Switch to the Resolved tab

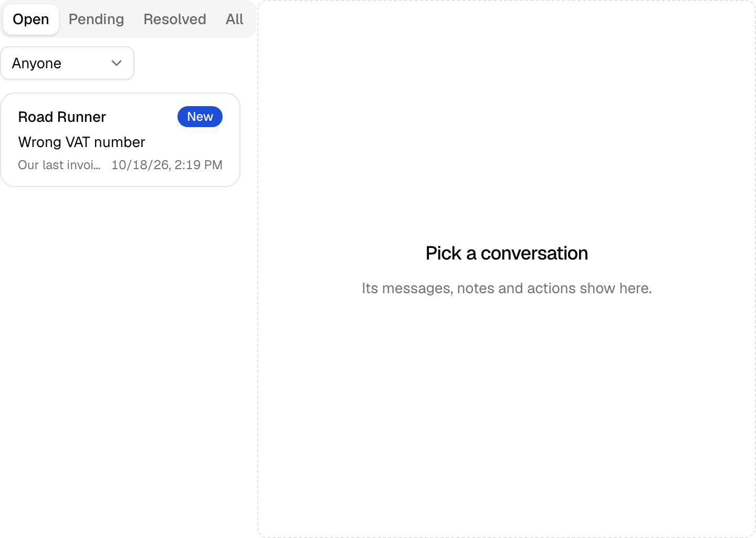175,19
